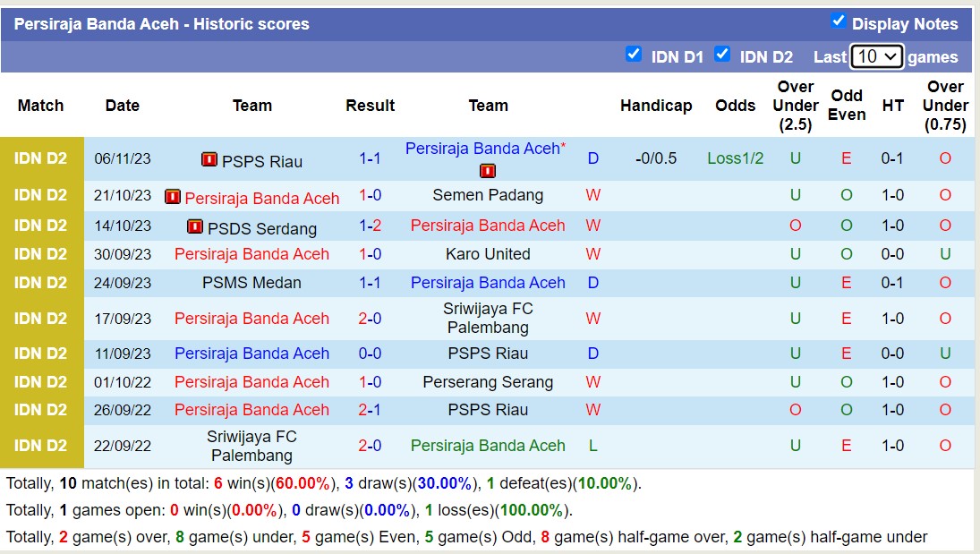Screen dimensions: 980x554
Task: Click the Handicap column header
Action: point(656,106)
